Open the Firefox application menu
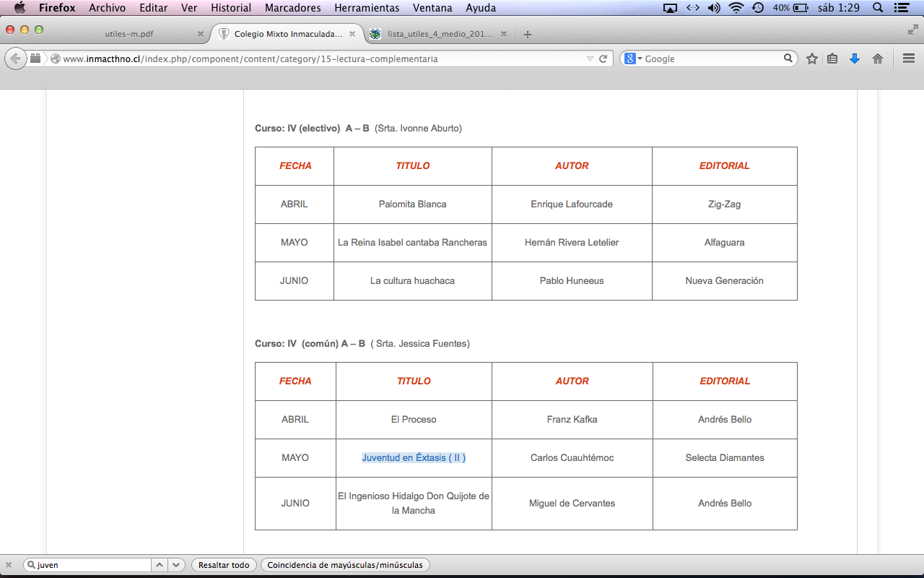This screenshot has width=924, height=578. pos(57,8)
